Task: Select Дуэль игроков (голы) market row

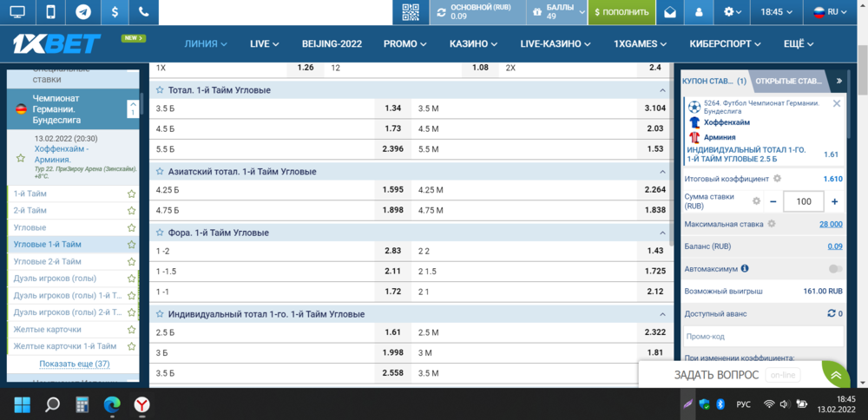Action: 73,279
